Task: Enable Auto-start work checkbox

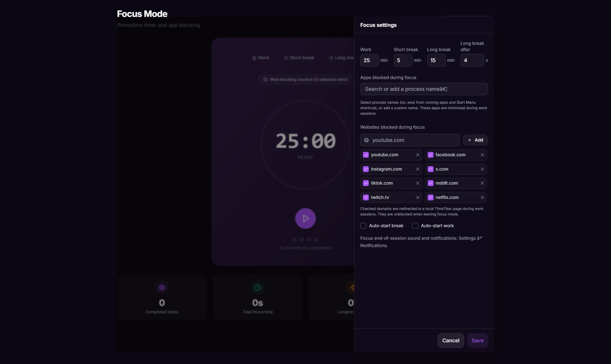Action: (415, 226)
